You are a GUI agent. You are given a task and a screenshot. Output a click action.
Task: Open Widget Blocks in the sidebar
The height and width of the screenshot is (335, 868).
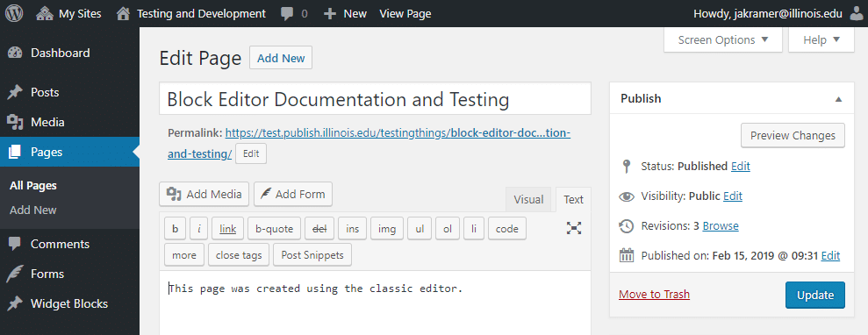(69, 303)
